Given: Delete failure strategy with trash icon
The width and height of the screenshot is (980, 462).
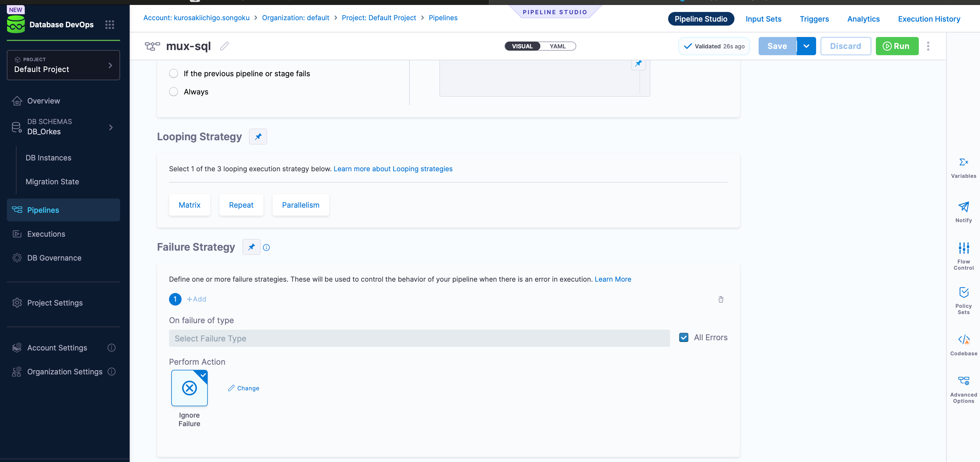Looking at the screenshot, I should pos(720,300).
